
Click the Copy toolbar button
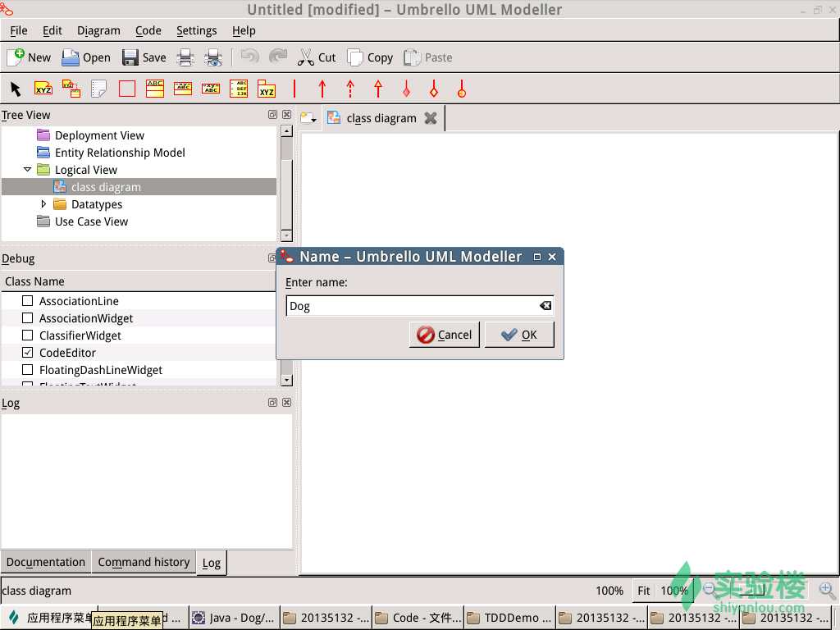[x=370, y=57]
